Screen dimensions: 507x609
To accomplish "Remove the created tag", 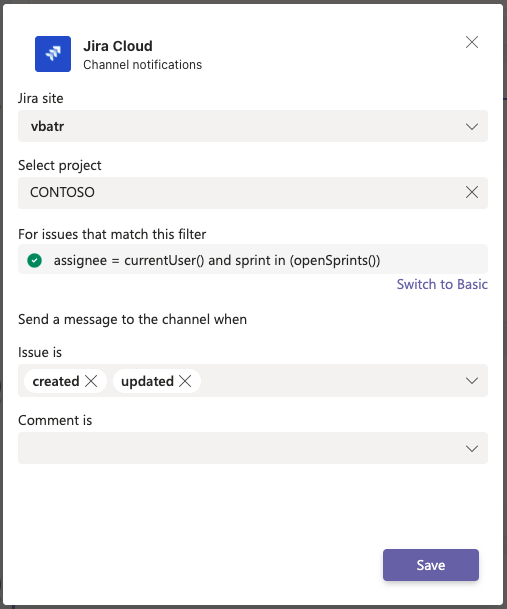I will point(91,381).
